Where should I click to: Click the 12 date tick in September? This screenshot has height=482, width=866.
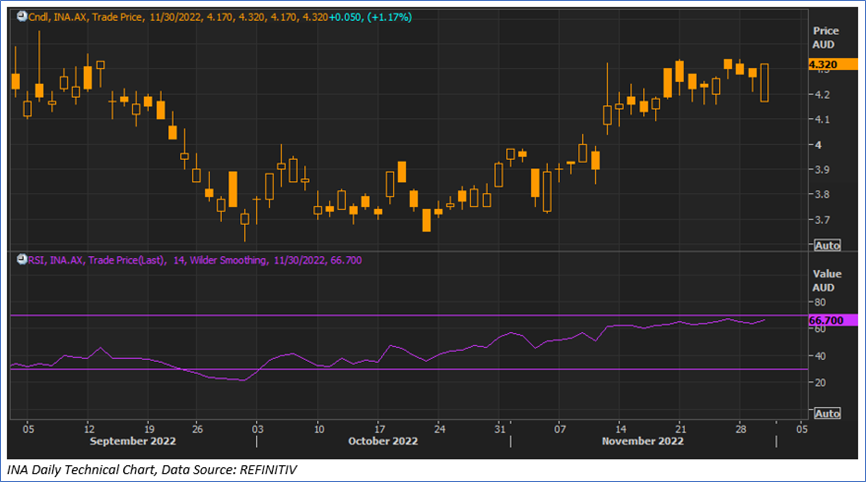pyautogui.click(x=89, y=429)
